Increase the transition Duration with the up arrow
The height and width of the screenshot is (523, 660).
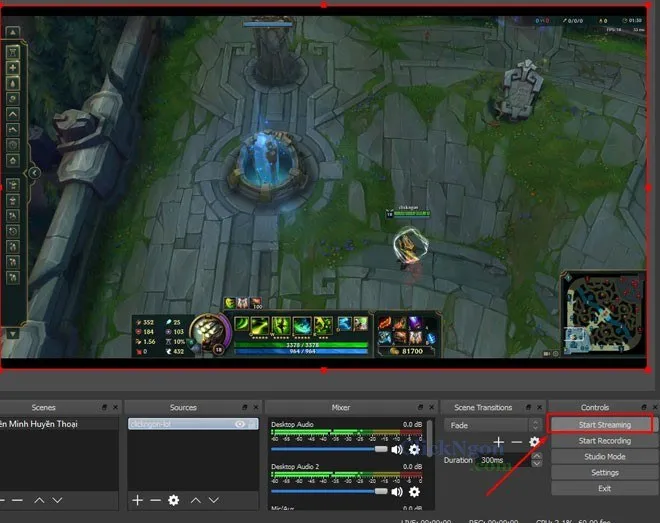tap(536, 456)
